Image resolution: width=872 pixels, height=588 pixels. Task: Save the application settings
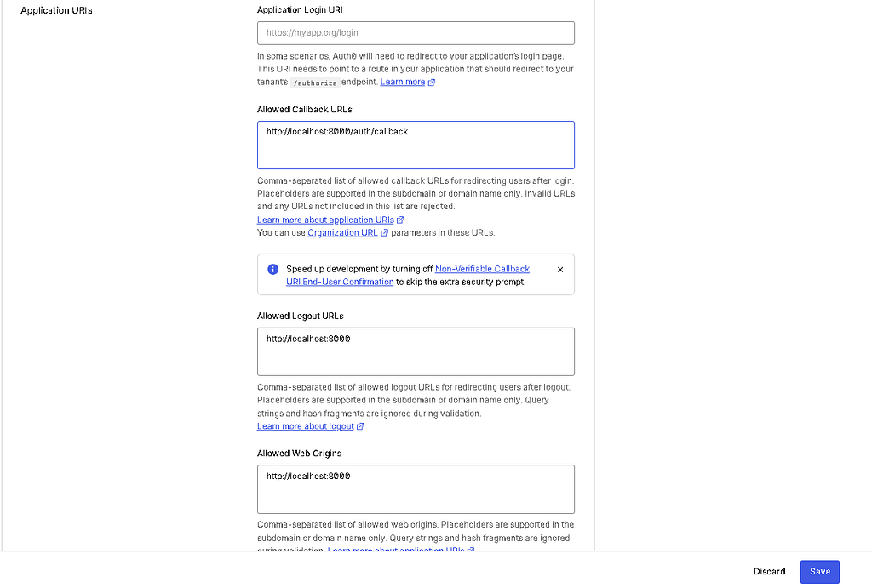(x=820, y=572)
